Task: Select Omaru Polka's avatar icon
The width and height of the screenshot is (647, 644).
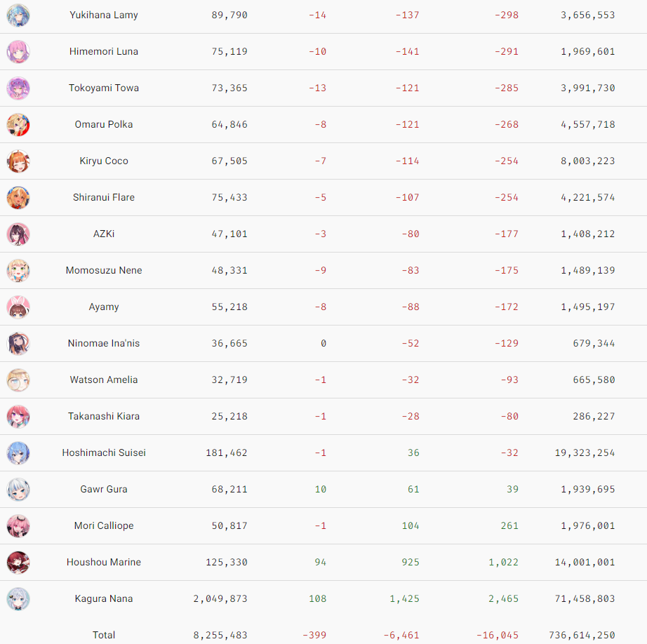Action: point(18,125)
